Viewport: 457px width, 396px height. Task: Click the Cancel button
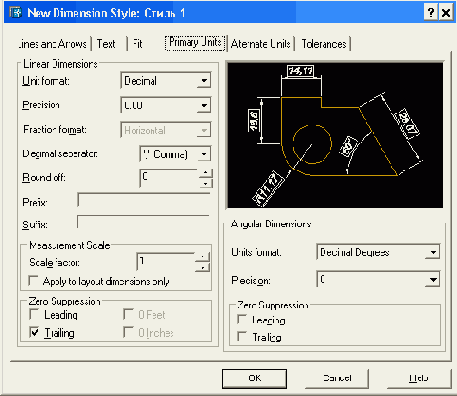coord(337,378)
